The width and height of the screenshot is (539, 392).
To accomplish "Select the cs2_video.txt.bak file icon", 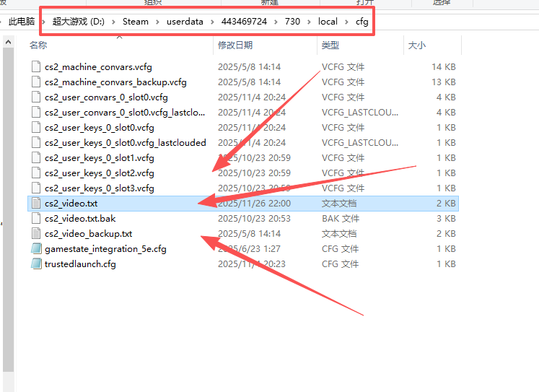I will point(36,219).
